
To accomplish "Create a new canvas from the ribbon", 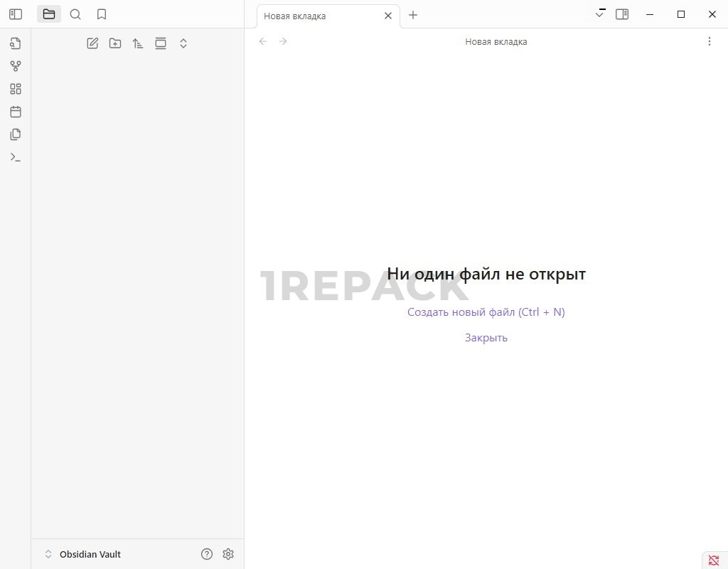I will click(x=15, y=89).
